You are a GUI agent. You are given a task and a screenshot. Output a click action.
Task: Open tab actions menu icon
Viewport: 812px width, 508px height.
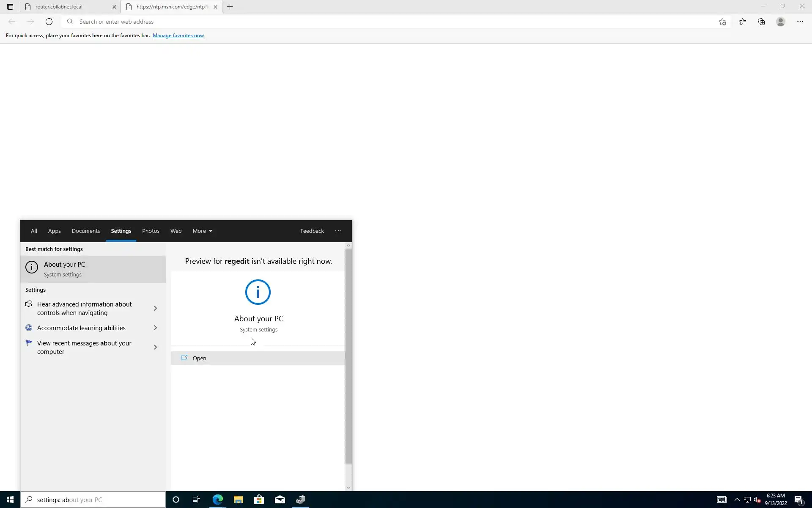10,7
